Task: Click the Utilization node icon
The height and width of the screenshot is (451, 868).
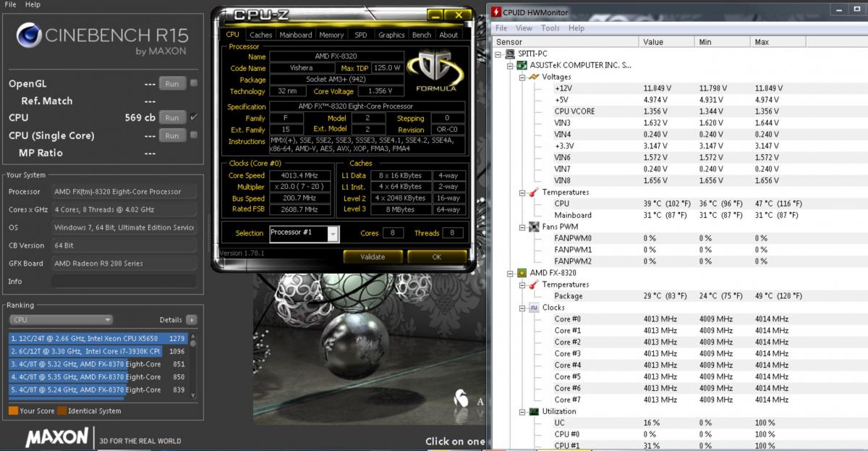Action: 533,411
